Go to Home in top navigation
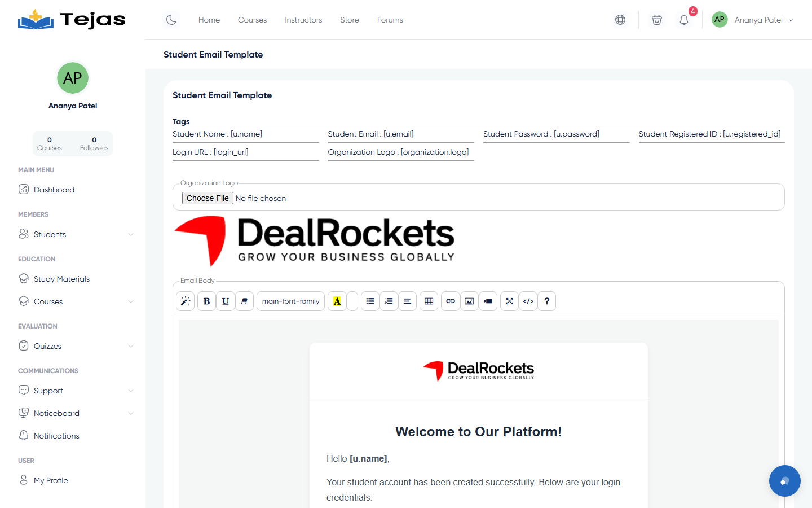Viewport: 812px width, 508px height. coord(209,20)
